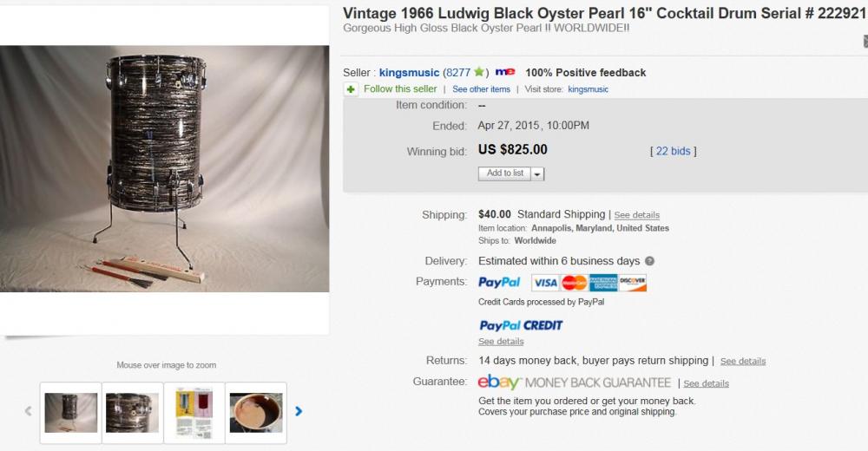Select the drum interior thumbnail
This screenshot has height=451, width=868.
[x=256, y=413]
